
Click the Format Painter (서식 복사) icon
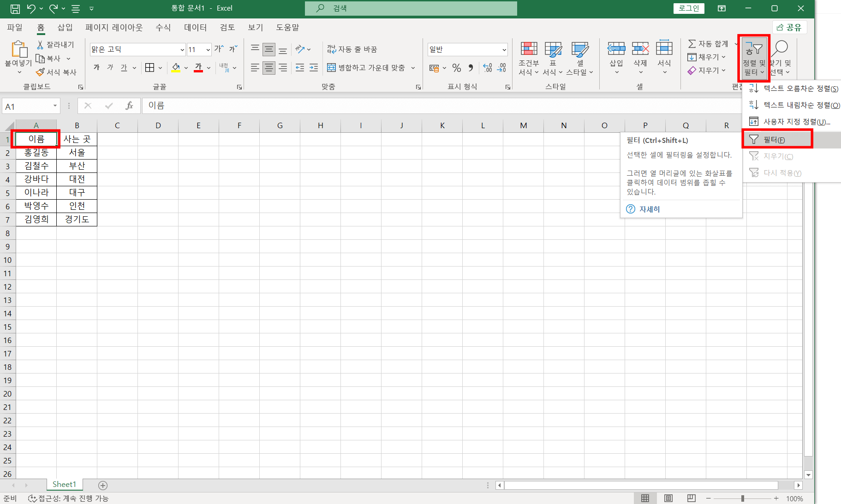pos(40,72)
